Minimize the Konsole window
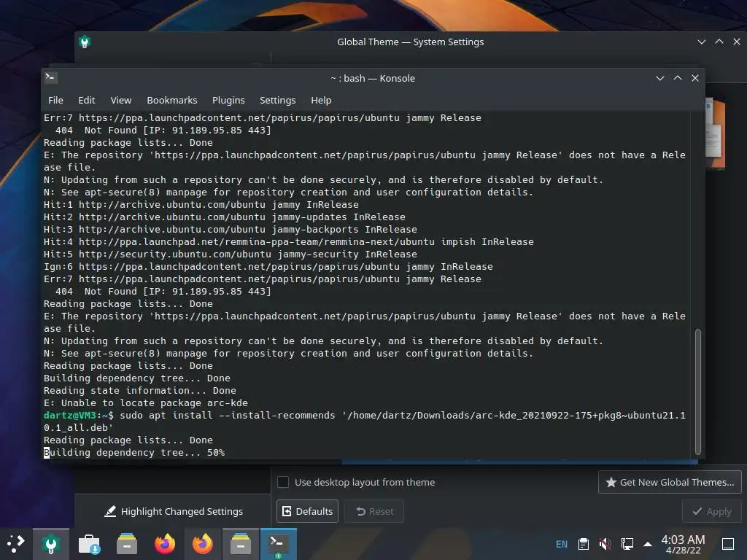Image resolution: width=747 pixels, height=560 pixels. [659, 78]
